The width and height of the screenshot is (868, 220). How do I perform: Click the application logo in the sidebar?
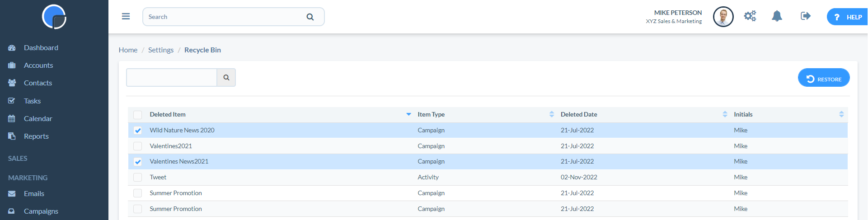click(54, 17)
